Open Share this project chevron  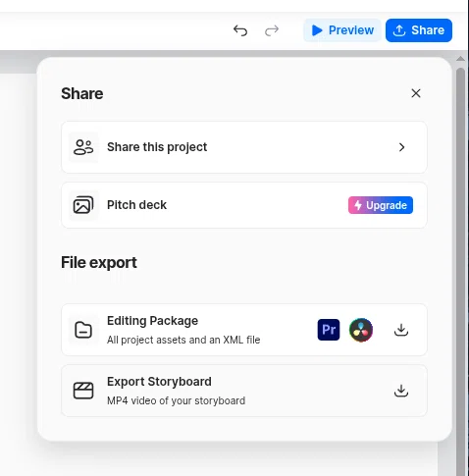(x=401, y=147)
